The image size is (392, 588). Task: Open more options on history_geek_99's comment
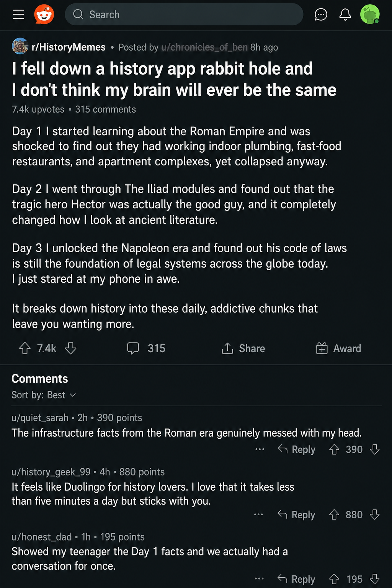(x=258, y=514)
